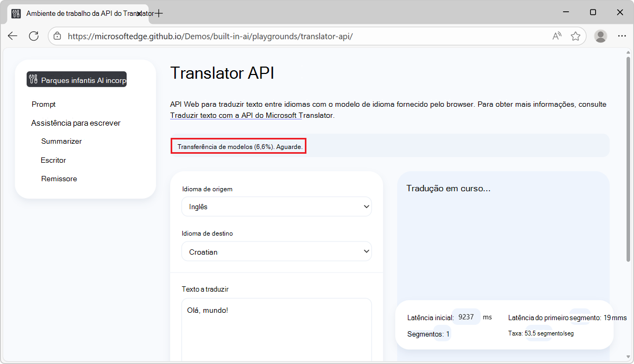The image size is (634, 364).
Task: Add page to favorites with star icon
Action: (575, 36)
